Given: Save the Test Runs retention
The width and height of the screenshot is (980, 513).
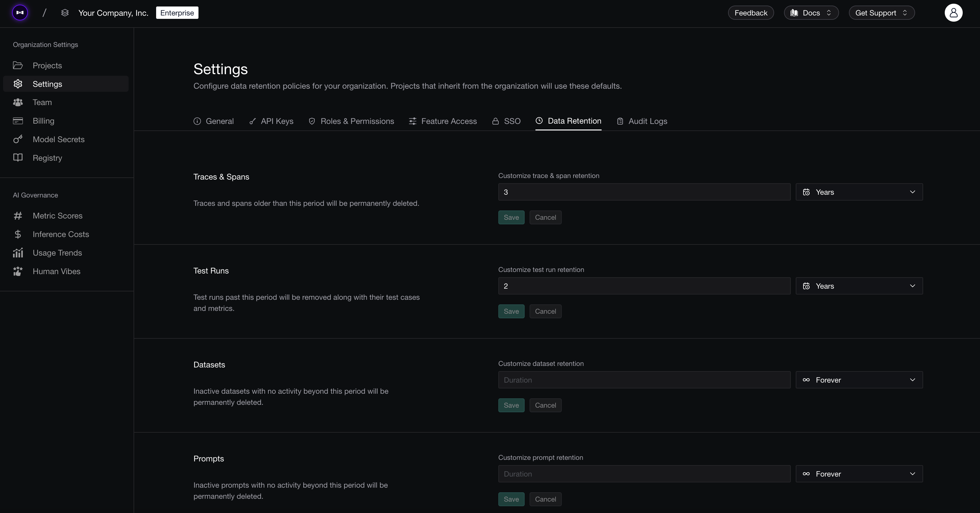Looking at the screenshot, I should tap(511, 312).
